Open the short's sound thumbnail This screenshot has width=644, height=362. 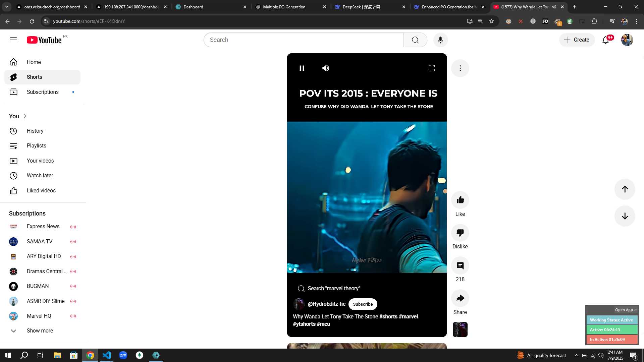pyautogui.click(x=460, y=329)
